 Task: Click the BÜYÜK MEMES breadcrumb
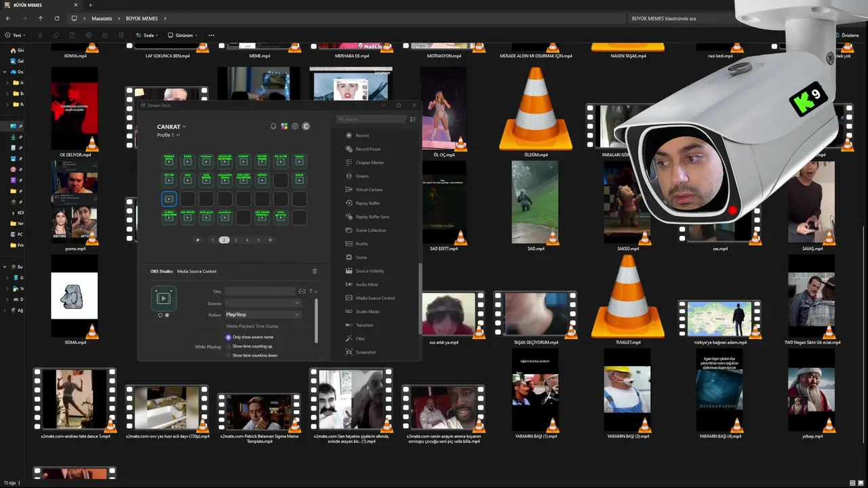click(x=142, y=18)
